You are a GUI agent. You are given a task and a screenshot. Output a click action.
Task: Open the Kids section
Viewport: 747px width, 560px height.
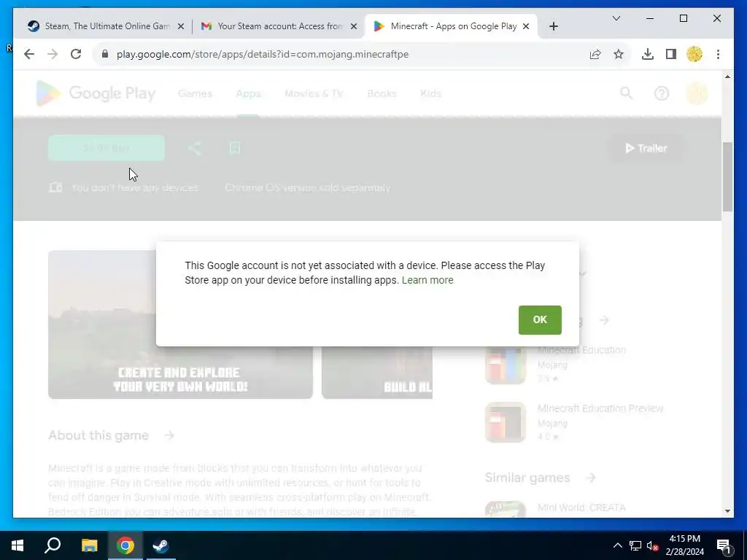tap(430, 93)
